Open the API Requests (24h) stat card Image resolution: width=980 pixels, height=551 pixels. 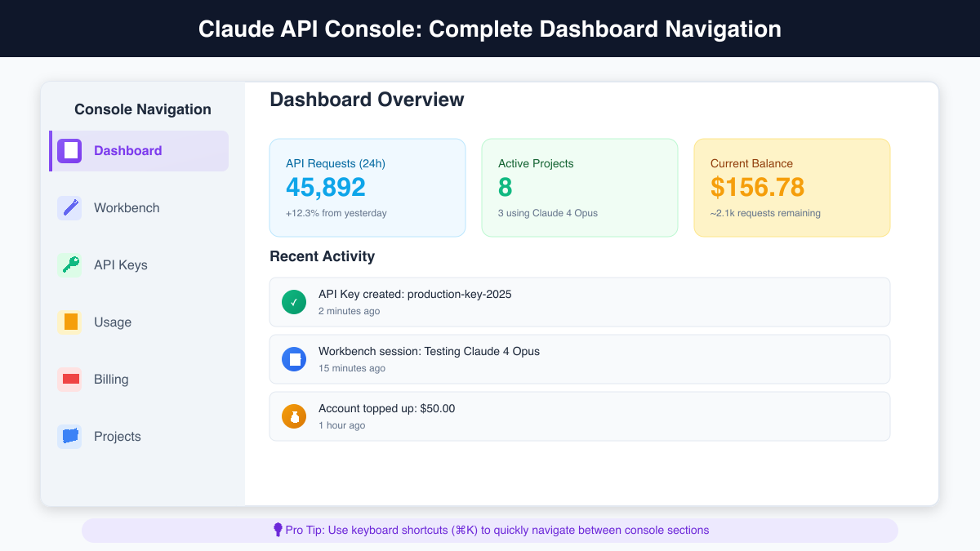(x=367, y=187)
